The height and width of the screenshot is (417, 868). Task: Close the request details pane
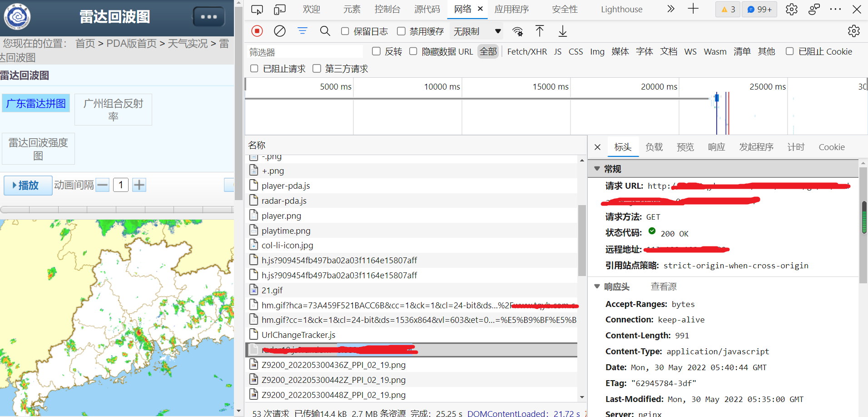(x=598, y=147)
